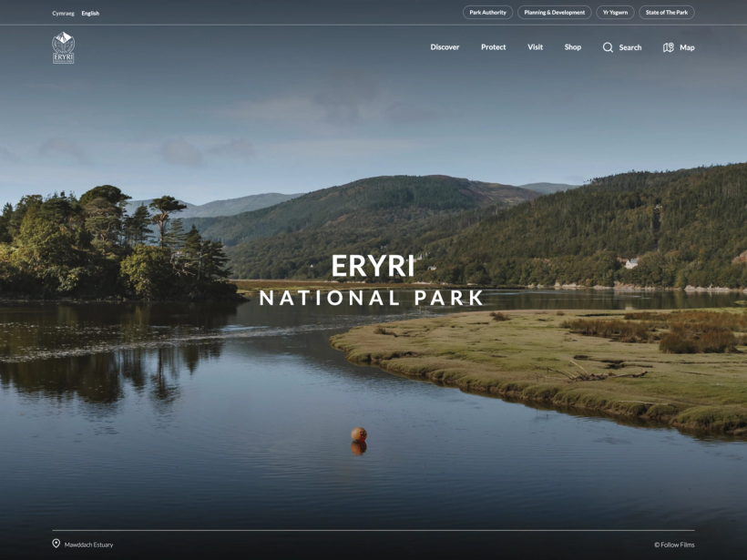Click the Map label in navigation
The width and height of the screenshot is (747, 560).
(687, 47)
